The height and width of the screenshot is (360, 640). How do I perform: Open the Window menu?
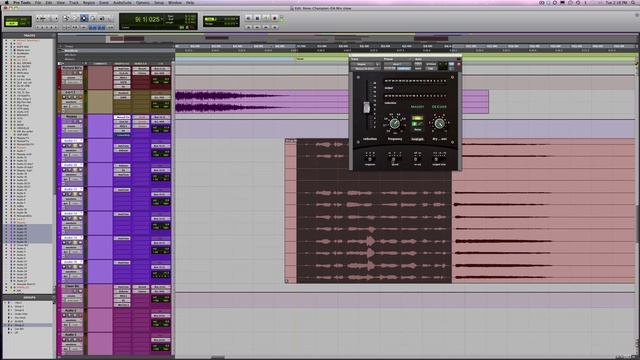point(175,2)
